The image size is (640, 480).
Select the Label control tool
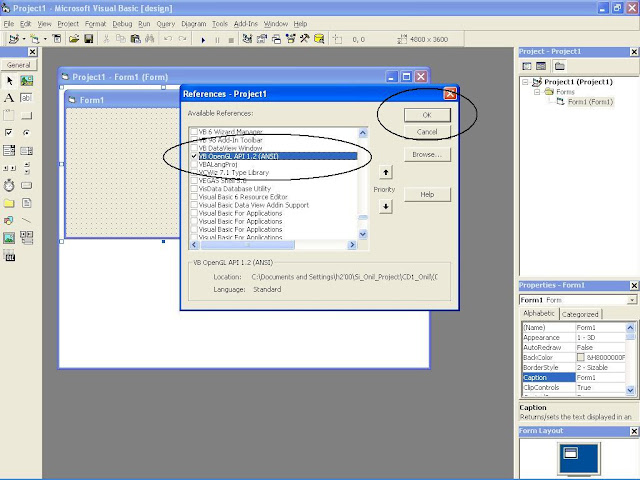coord(9,98)
